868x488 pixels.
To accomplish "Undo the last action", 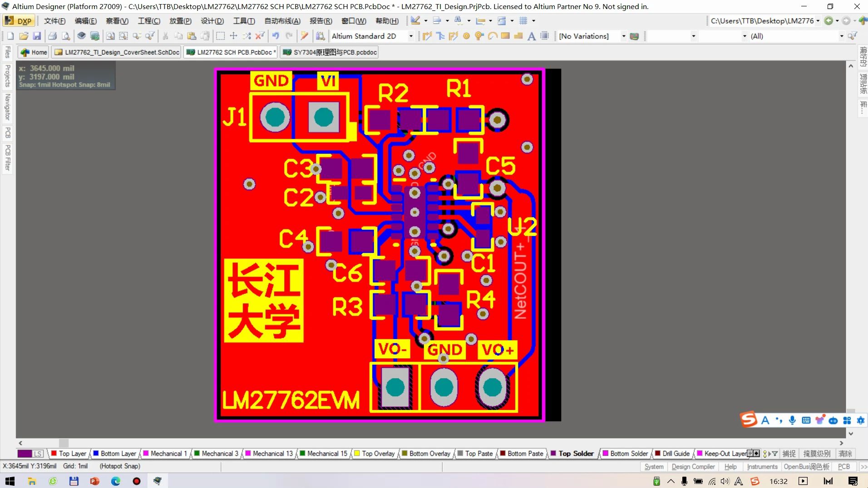I will [276, 36].
